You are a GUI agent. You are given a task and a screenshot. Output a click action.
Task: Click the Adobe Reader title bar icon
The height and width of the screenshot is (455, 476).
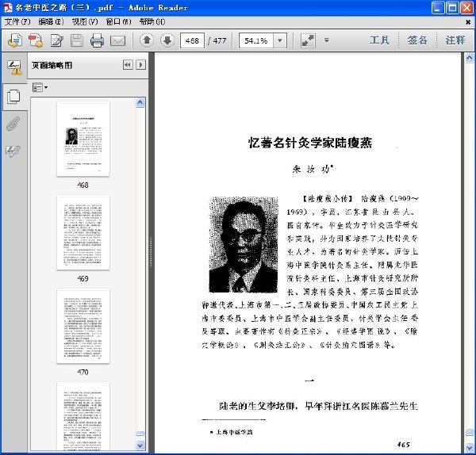coord(8,7)
